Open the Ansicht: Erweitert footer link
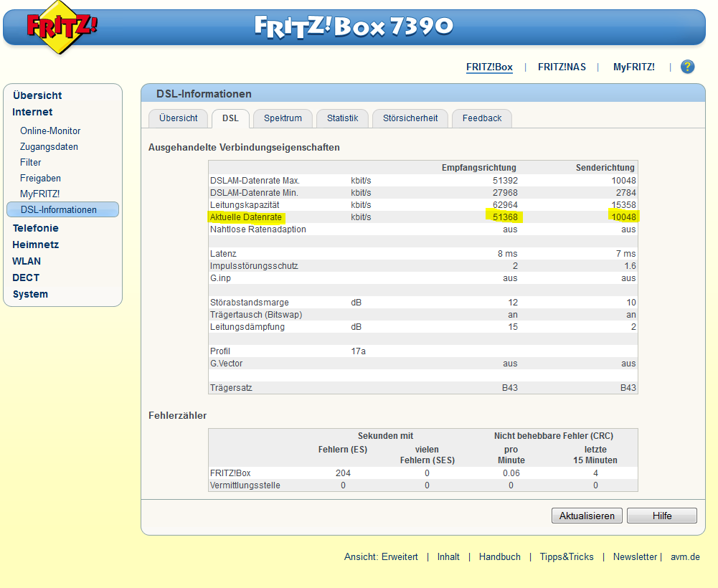Image resolution: width=718 pixels, height=588 pixels. point(381,557)
